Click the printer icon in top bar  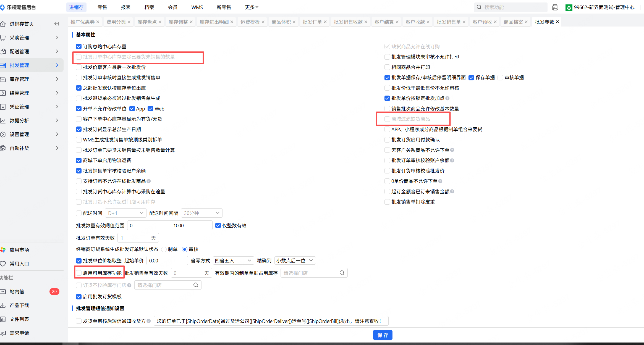click(555, 7)
